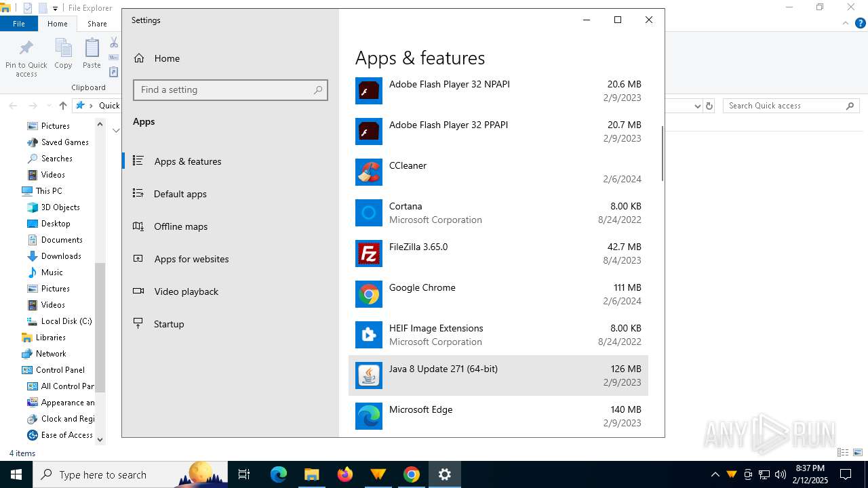This screenshot has height=488, width=868.
Task: Click the search magnifier in Find a setting
Action: click(x=318, y=89)
